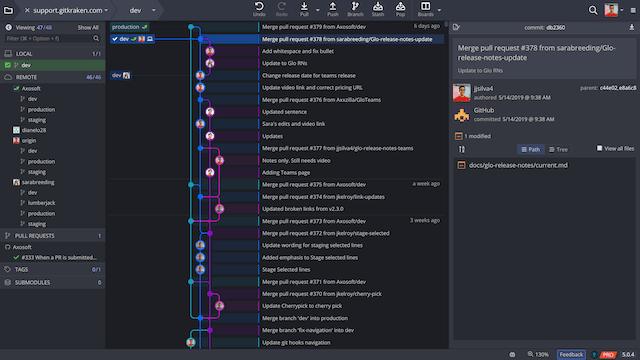Image resolution: width=640 pixels, height=360 pixels.
Task: Select commit 'Update to Glo RNs'
Action: point(284,63)
